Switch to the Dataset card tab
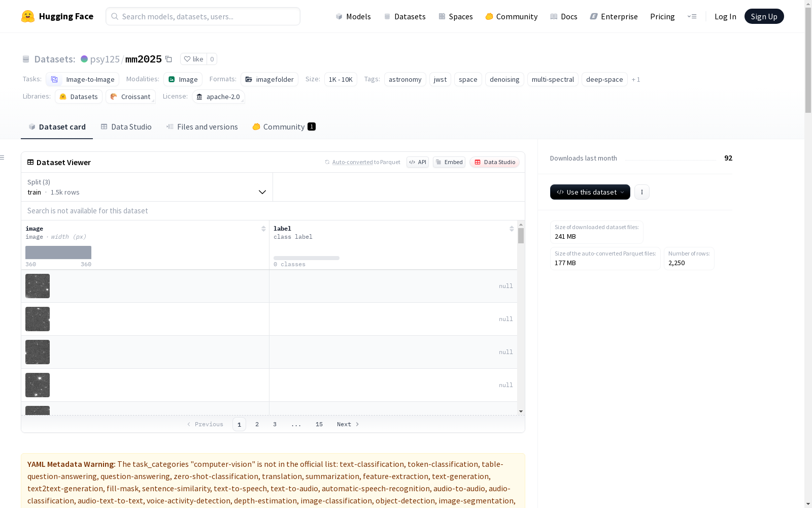Screen dimensions: 812x508 (x=57, y=127)
